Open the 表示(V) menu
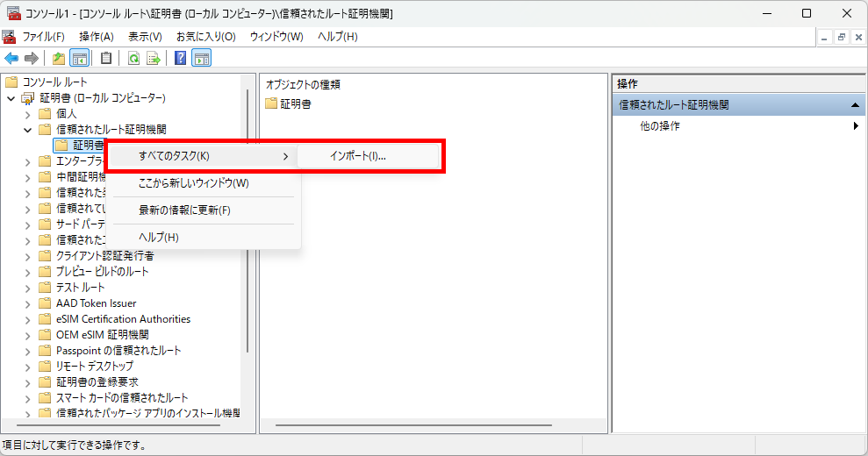The image size is (868, 456). (x=145, y=37)
